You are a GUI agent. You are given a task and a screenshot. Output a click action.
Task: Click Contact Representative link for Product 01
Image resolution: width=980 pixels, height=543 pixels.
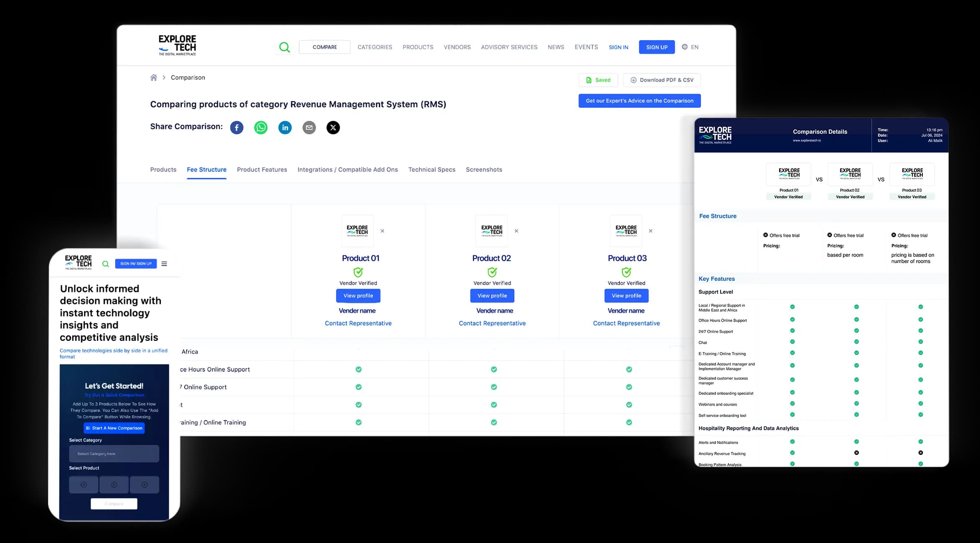[358, 323]
